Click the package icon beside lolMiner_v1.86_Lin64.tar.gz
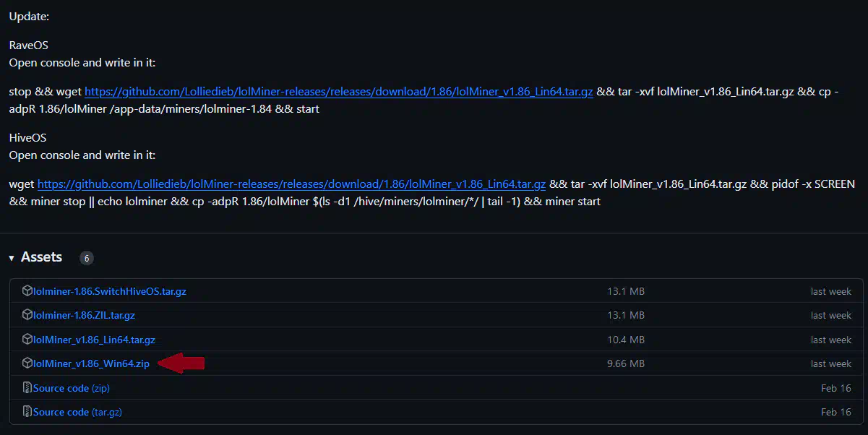The image size is (868, 435). (x=27, y=339)
